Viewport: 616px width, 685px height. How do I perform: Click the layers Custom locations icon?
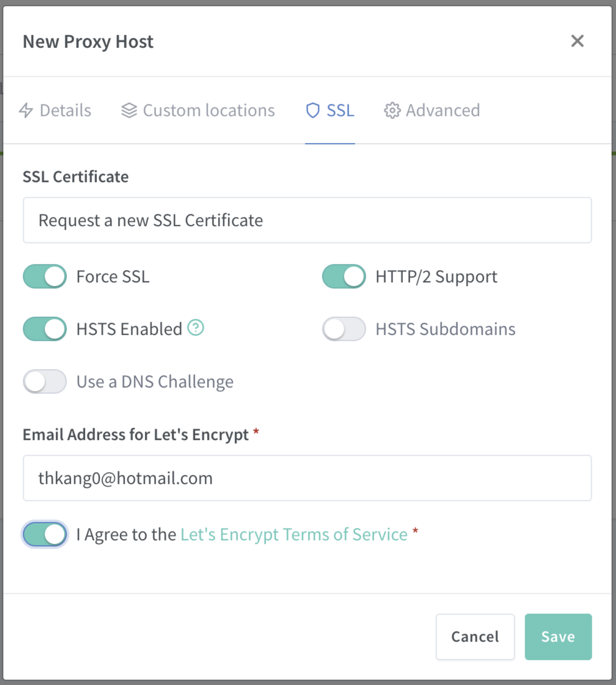pyautogui.click(x=129, y=110)
